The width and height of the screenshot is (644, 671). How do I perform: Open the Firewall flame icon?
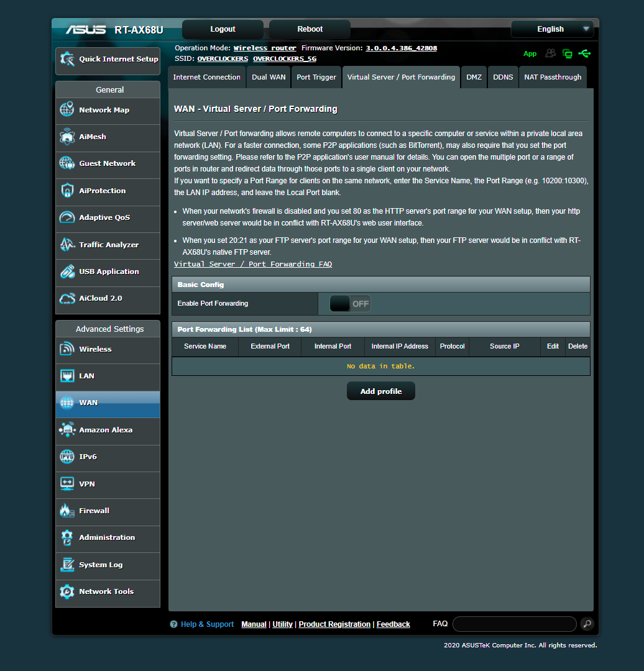(67, 511)
